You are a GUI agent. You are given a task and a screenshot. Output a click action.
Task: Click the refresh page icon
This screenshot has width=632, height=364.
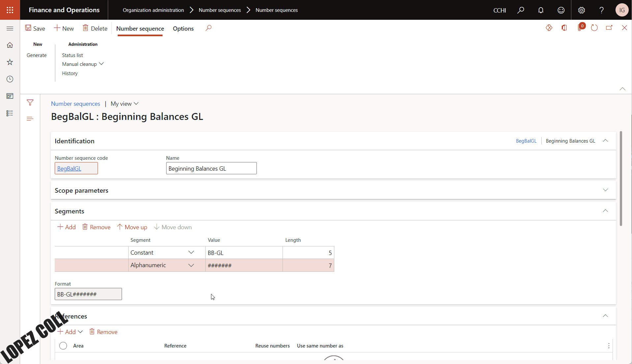594,28
